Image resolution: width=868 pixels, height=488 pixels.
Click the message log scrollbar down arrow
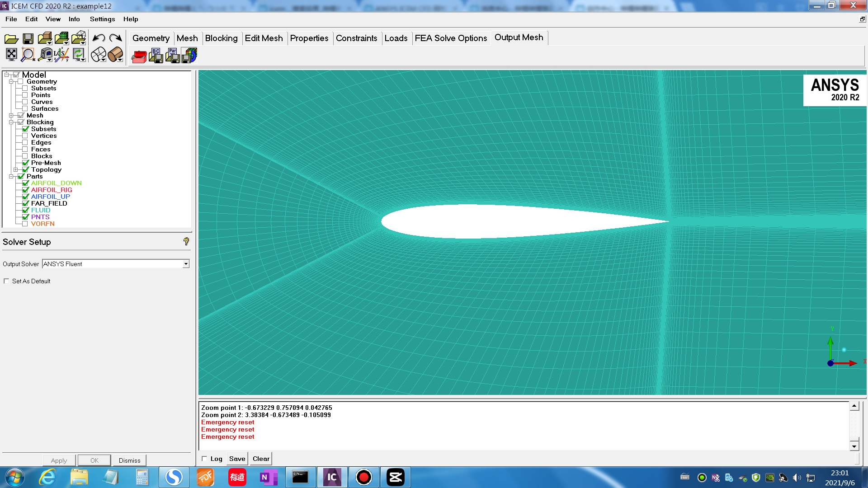(854, 446)
